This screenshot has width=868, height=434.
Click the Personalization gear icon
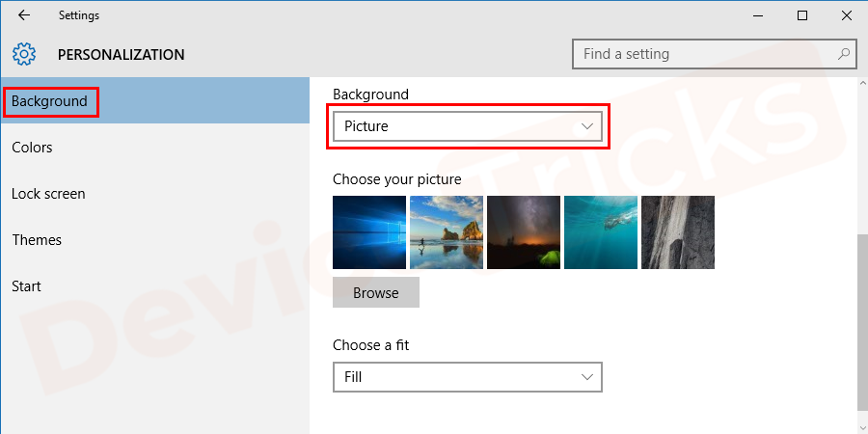click(25, 54)
